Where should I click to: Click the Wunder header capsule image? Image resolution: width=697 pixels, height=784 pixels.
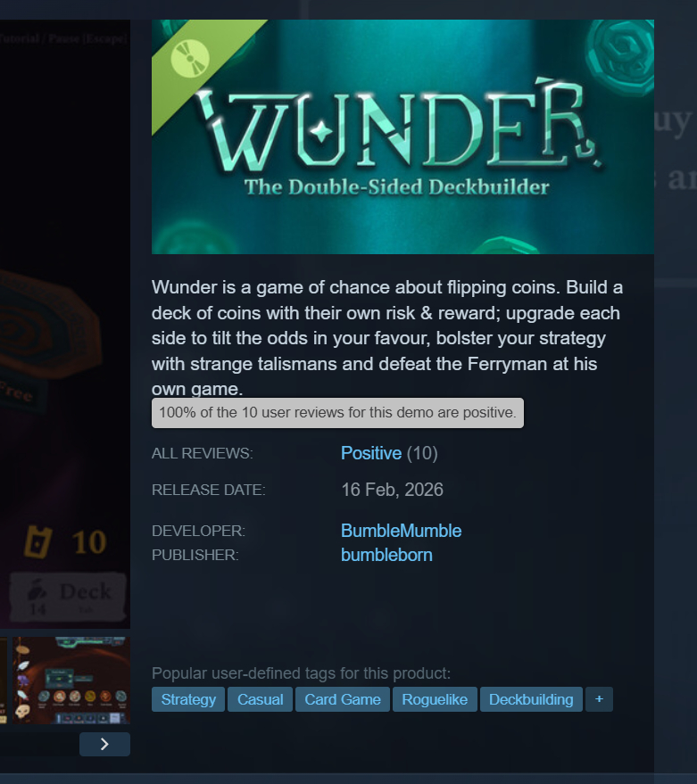point(402,136)
